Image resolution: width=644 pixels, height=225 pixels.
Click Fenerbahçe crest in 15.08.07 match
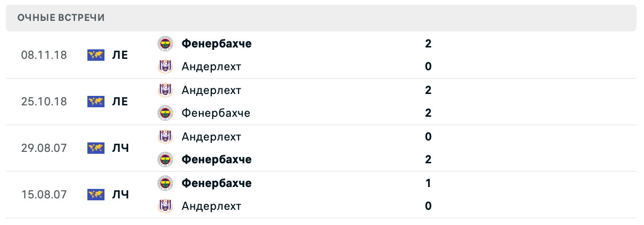click(165, 183)
